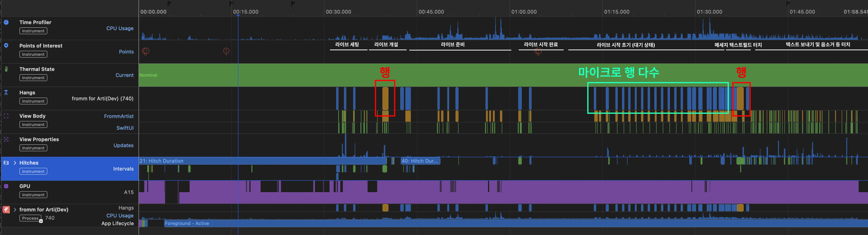Open the Process badge dropdown arrow

tap(41, 221)
